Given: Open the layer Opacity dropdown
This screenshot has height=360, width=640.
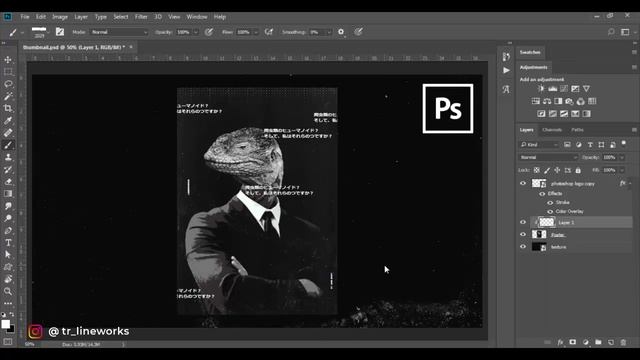Looking at the screenshot, I should pos(622,158).
